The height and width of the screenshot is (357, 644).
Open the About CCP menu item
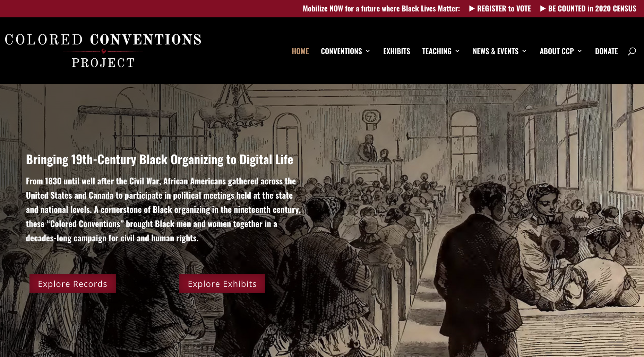[x=557, y=51]
